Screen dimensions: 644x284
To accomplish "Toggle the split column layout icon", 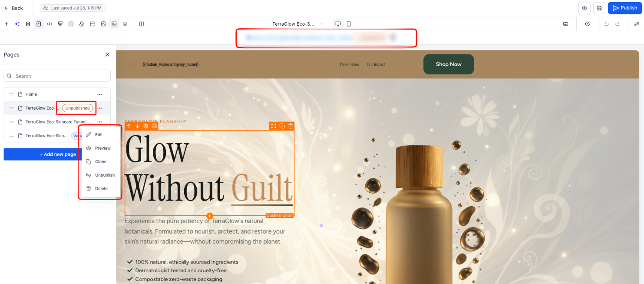I will click(141, 24).
